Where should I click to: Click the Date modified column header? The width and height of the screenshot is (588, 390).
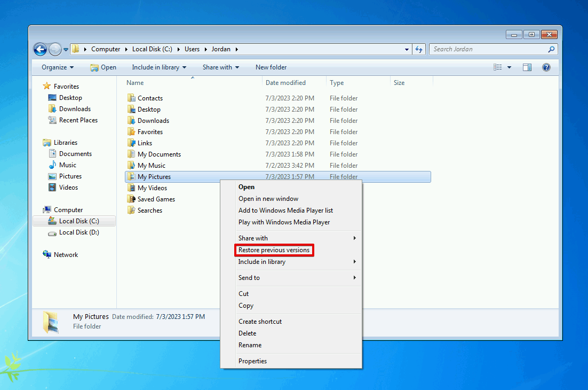click(x=286, y=83)
